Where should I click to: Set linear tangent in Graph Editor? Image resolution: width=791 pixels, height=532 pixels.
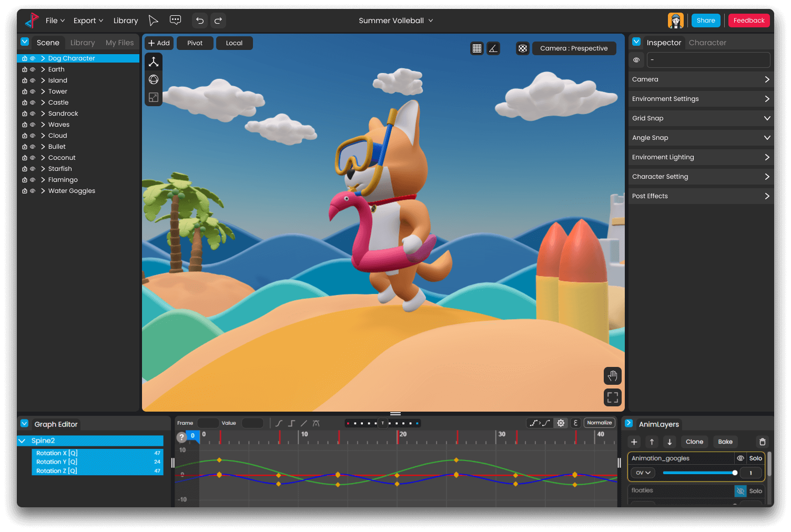pyautogui.click(x=303, y=423)
